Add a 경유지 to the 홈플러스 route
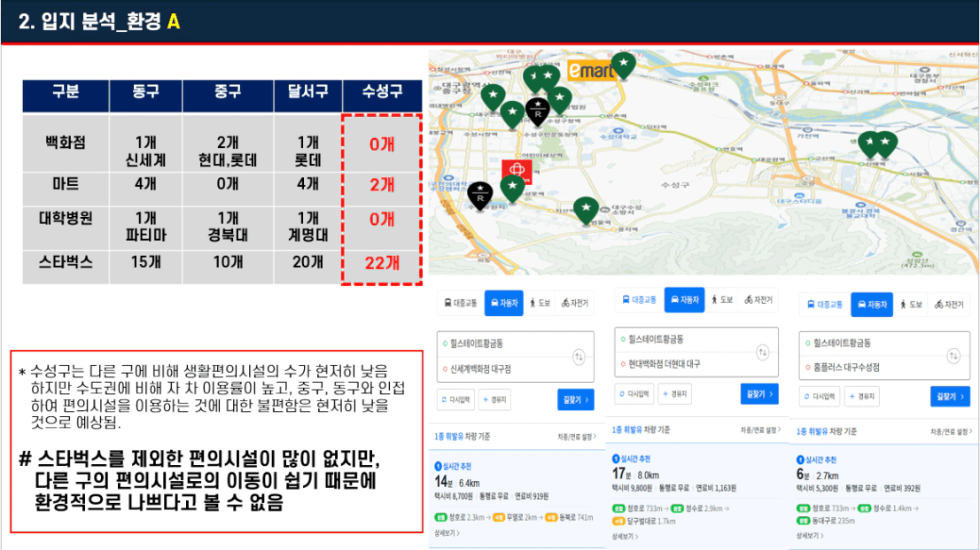980x550 pixels. [x=862, y=396]
